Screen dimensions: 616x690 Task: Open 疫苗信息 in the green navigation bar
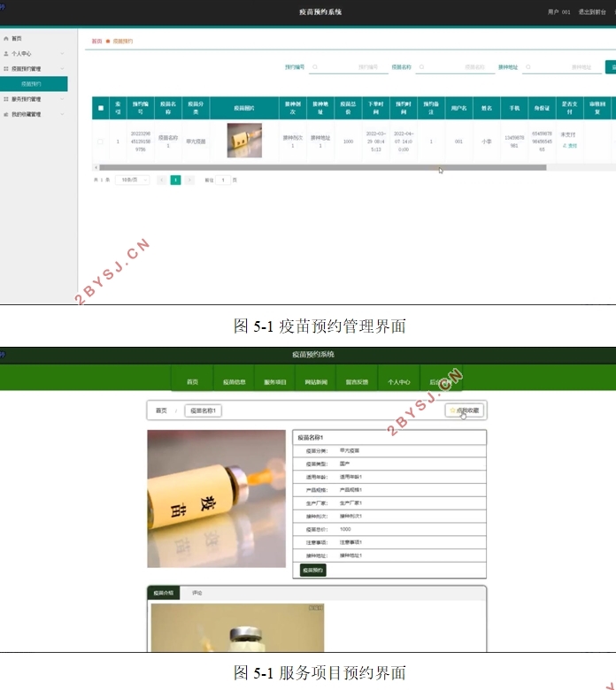click(234, 382)
